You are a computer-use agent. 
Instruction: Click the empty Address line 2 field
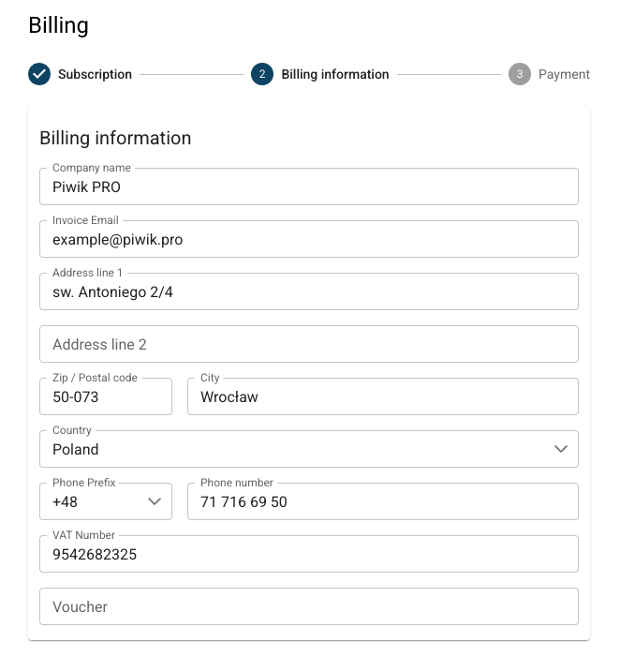(308, 344)
